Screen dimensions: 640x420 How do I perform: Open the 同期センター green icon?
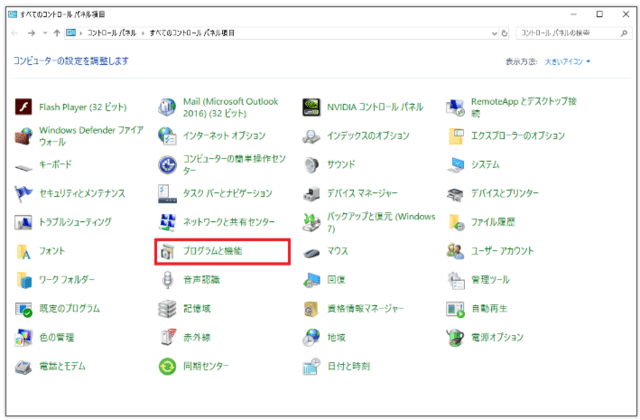167,367
